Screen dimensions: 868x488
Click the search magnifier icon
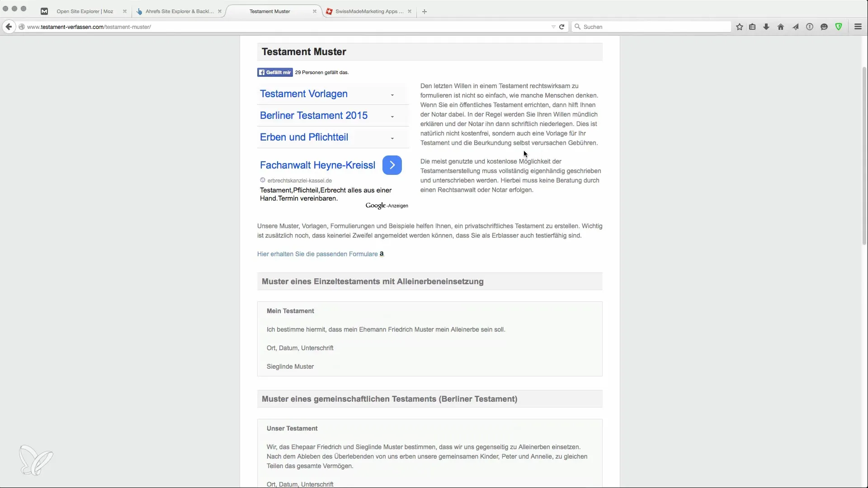pyautogui.click(x=577, y=27)
